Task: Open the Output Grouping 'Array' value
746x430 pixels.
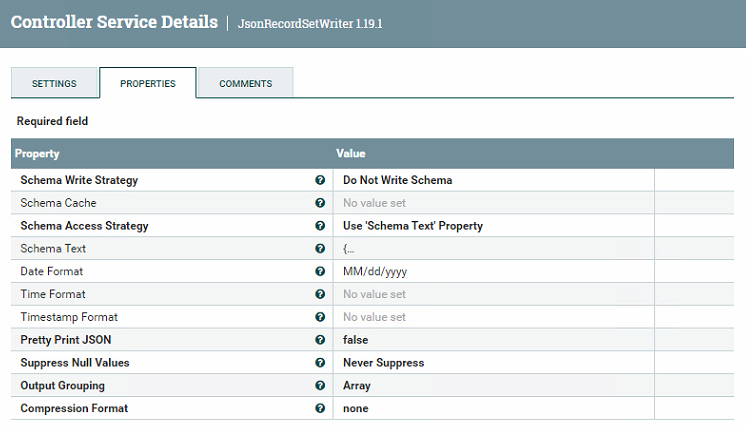Action: click(357, 385)
